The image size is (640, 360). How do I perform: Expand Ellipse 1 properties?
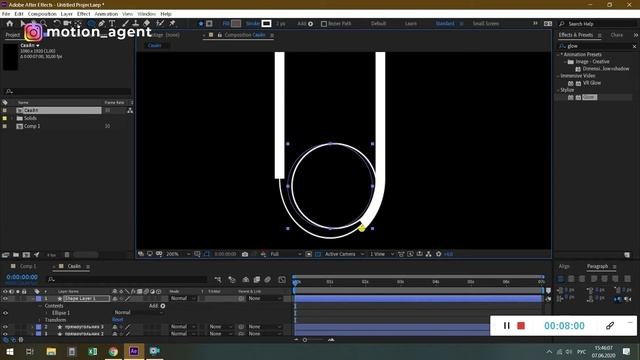(47, 313)
